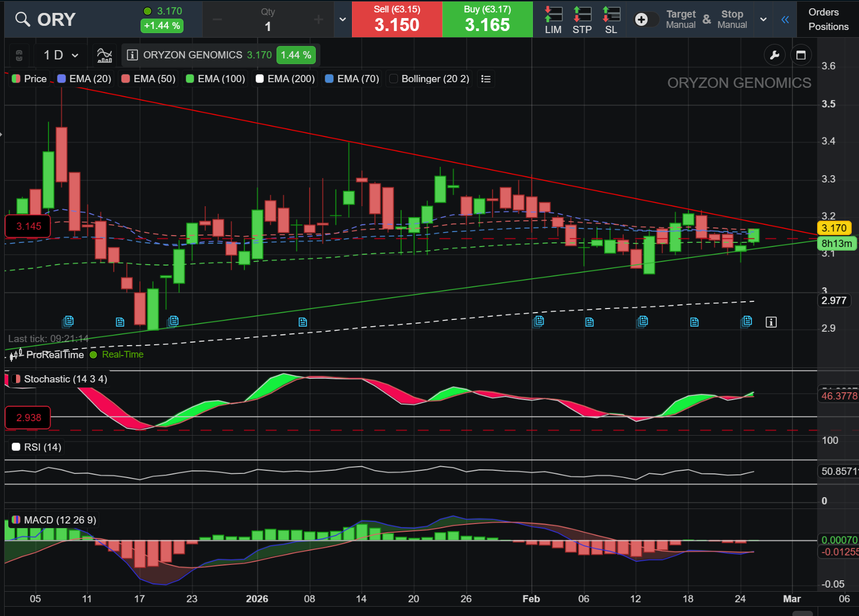
Task: Increase quantity with the plus stepper
Action: (x=318, y=20)
